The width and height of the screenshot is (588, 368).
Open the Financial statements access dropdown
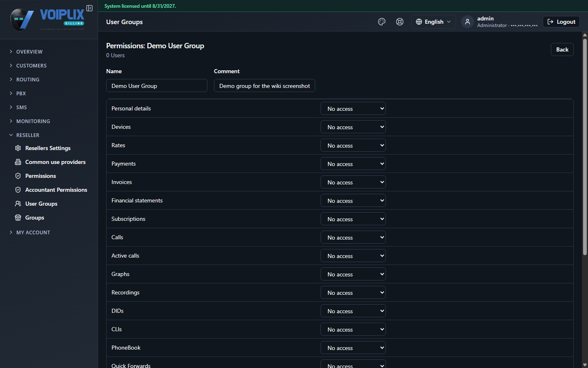point(353,200)
